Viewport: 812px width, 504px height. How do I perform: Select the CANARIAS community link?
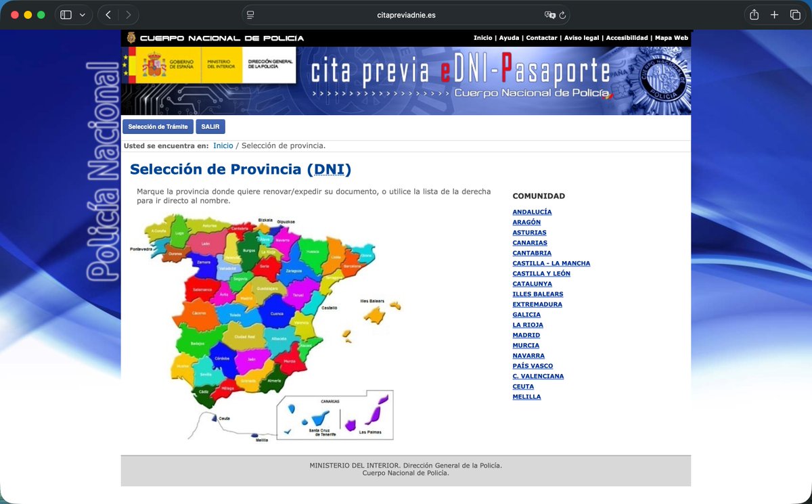530,242
